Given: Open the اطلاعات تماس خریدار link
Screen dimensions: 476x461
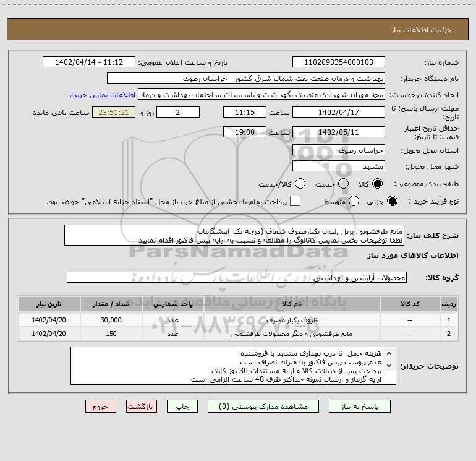Looking at the screenshot, I should click(x=102, y=95).
